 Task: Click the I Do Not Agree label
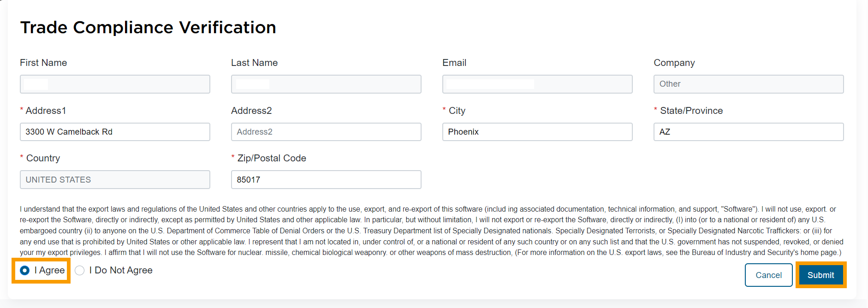click(121, 270)
